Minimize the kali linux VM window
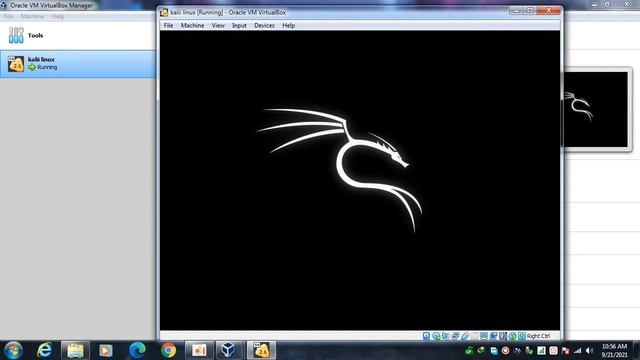 (516, 11)
